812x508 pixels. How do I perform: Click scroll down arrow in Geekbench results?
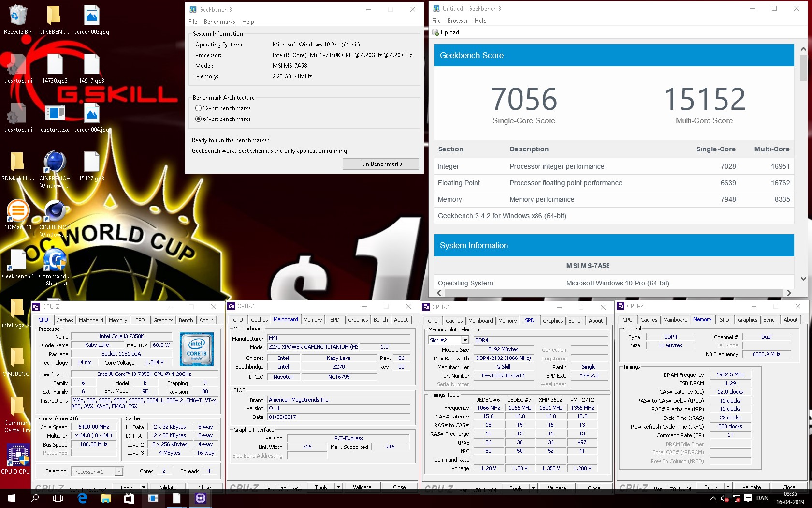click(803, 278)
